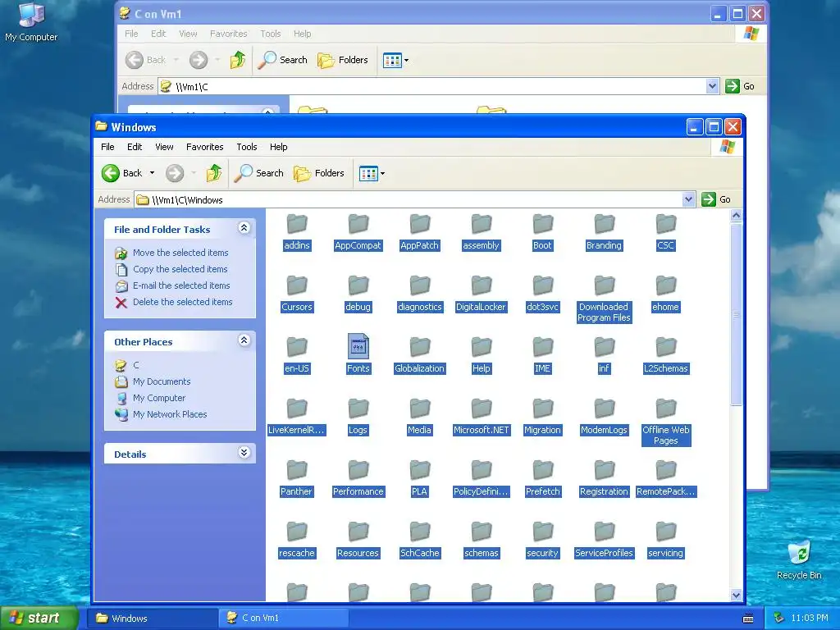Image resolution: width=840 pixels, height=630 pixels.
Task: Expand the Details panel
Action: click(244, 453)
